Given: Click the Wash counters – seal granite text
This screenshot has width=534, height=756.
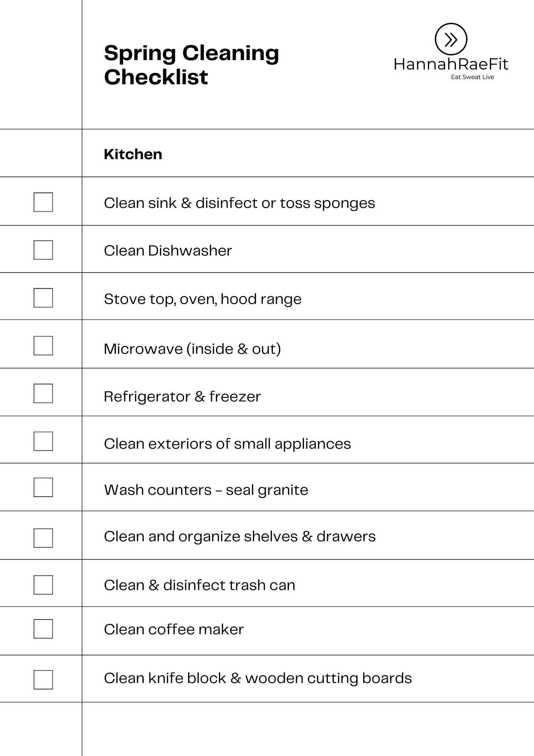Looking at the screenshot, I should [x=206, y=490].
